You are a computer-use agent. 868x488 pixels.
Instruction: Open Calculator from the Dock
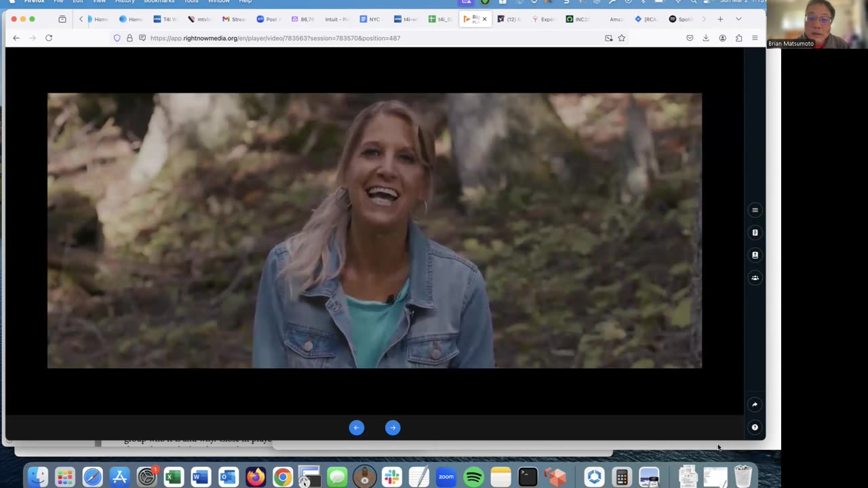pos(622,476)
